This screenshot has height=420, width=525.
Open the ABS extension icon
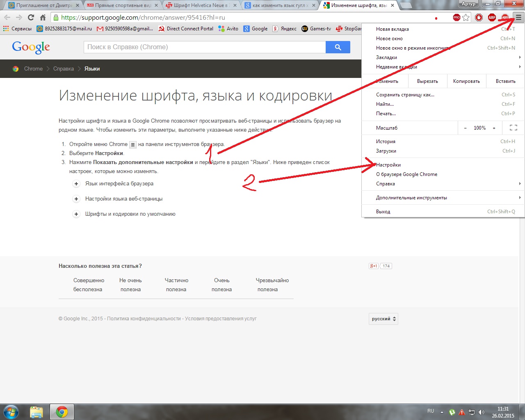coord(505,18)
